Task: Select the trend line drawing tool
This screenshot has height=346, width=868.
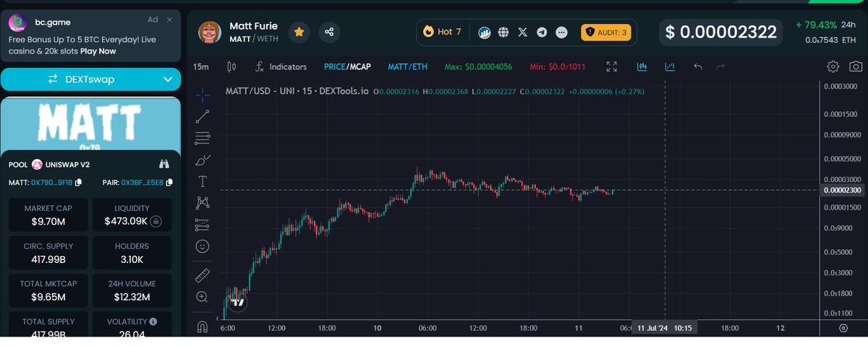Action: (203, 116)
